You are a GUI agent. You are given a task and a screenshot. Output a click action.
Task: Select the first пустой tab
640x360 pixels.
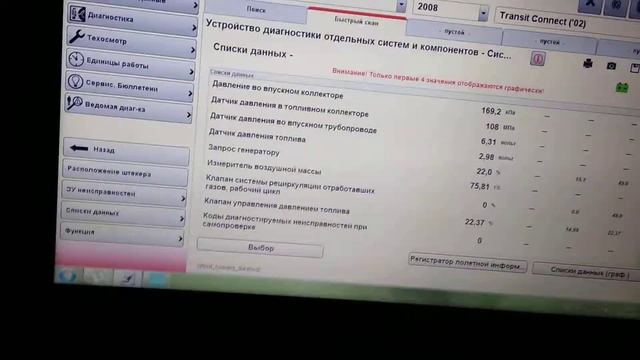454,32
